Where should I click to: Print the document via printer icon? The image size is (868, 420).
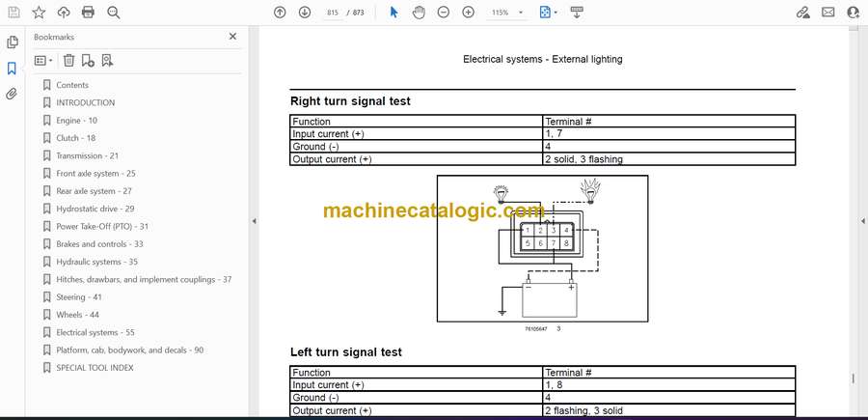[x=88, y=13]
